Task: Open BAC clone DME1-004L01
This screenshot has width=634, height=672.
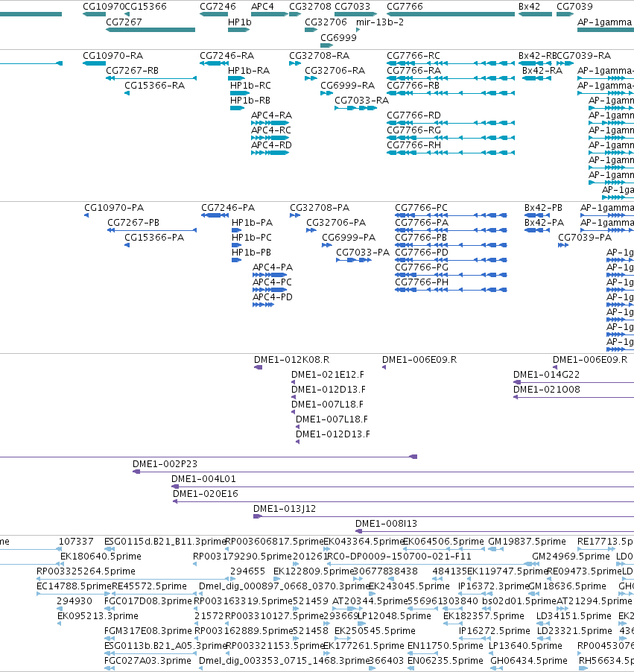Action: point(203,479)
